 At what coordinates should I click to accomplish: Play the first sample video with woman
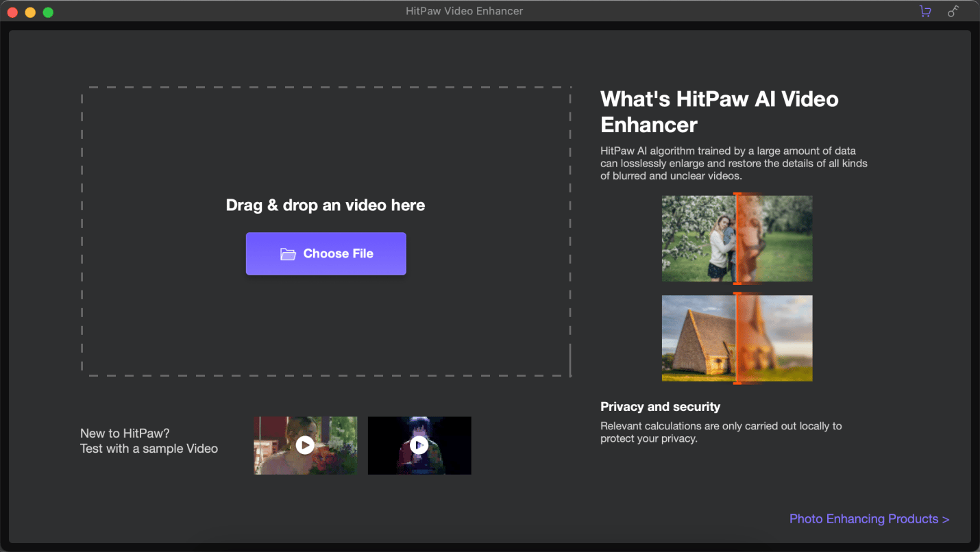(x=306, y=445)
